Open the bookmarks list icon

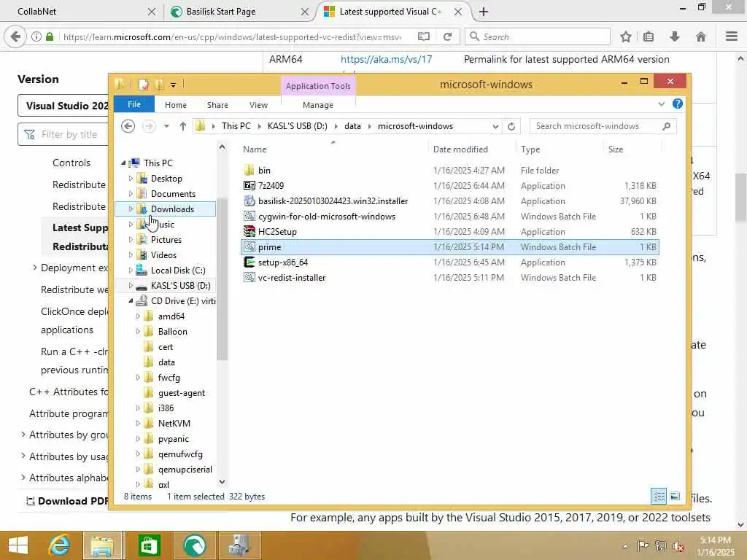click(x=649, y=36)
